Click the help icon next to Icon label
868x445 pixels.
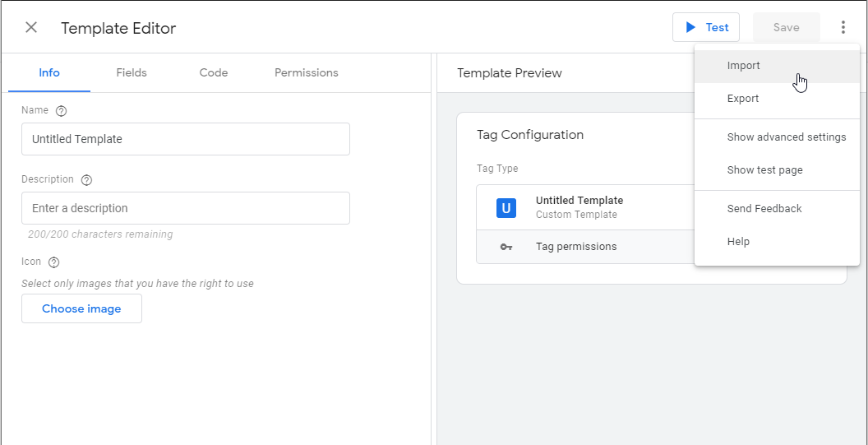(x=53, y=262)
